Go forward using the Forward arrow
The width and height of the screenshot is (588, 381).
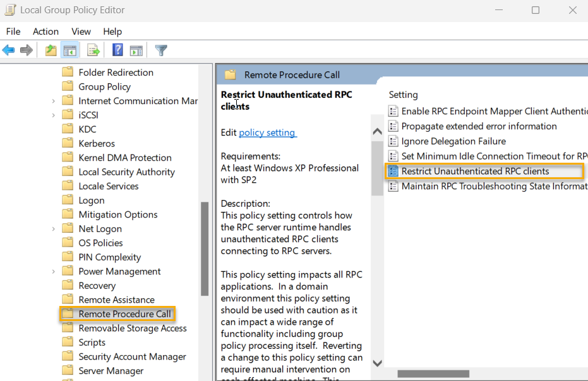point(26,50)
